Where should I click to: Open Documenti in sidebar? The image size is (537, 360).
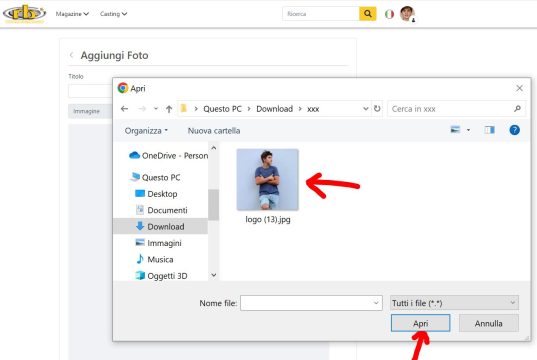(x=161, y=210)
